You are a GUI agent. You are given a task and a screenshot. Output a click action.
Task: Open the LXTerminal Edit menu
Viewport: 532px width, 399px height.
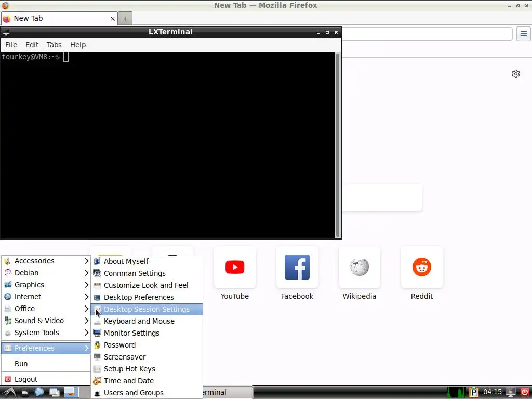[x=32, y=45]
